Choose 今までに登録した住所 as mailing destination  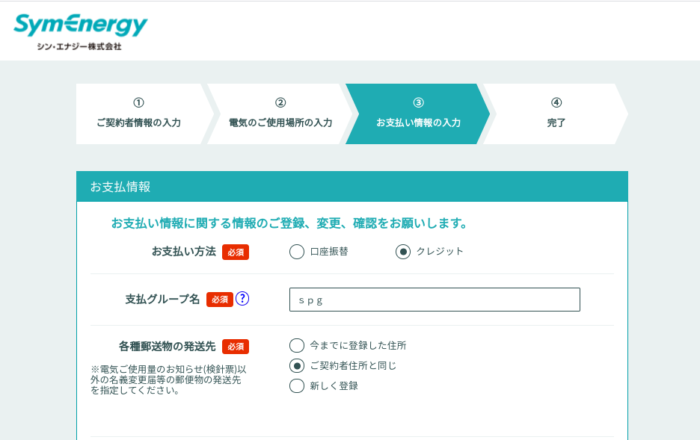296,345
